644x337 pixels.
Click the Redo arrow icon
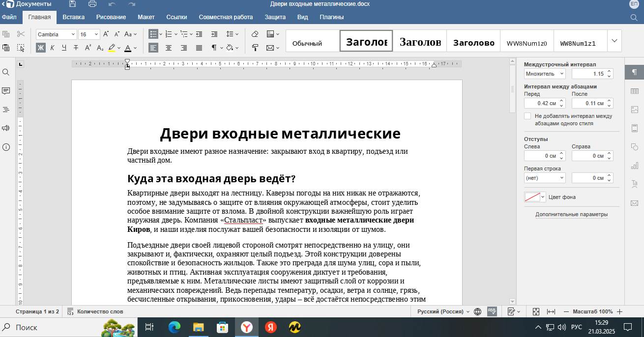point(131,4)
